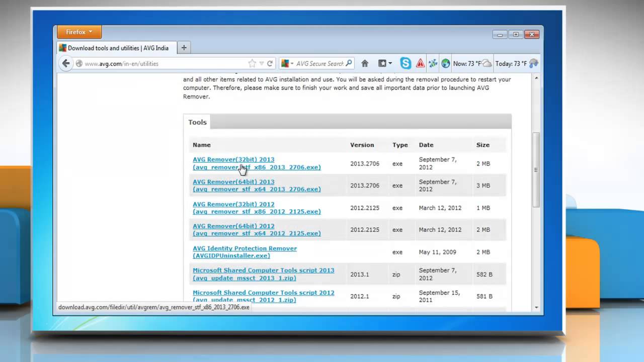
Task: Open the Firefox application menu
Action: 79,32
